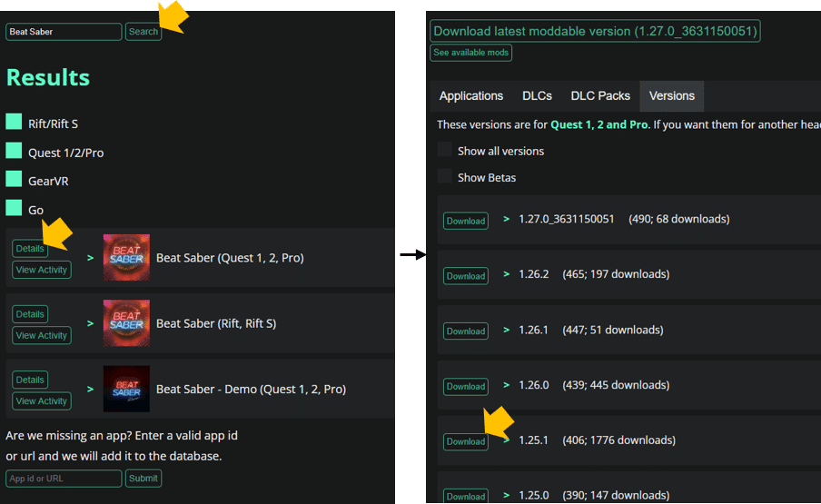This screenshot has height=504, width=821.
Task: Expand version 1.27.0_3631150051 row arrow
Action: pyautogui.click(x=507, y=219)
